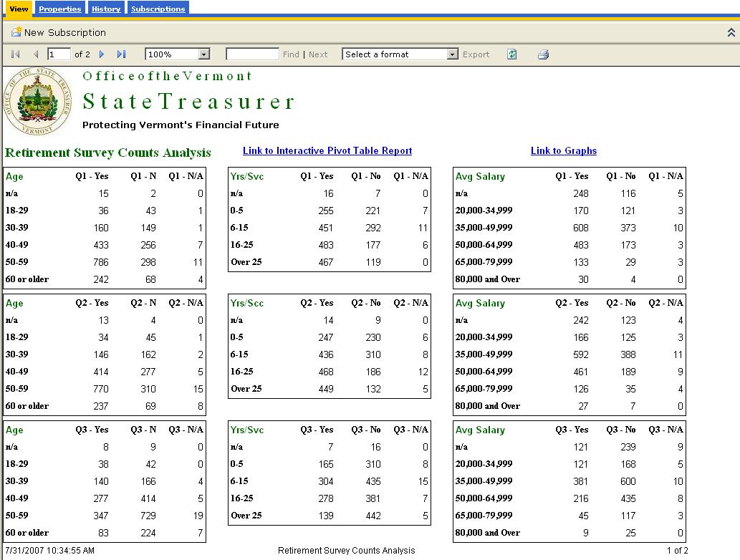This screenshot has height=560, width=740.
Task: Click '60 or older' row in Q1 Age table
Action: 105,279
